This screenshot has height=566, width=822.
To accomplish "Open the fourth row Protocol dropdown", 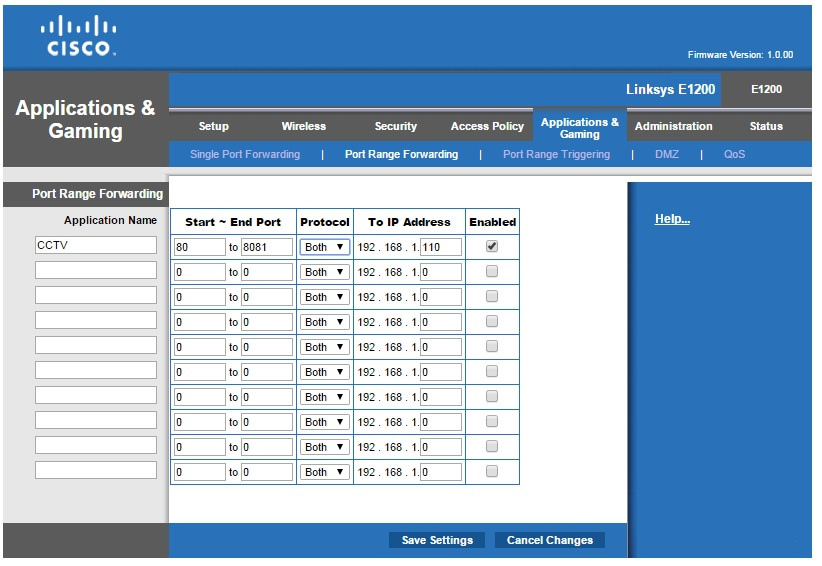I will (x=325, y=322).
